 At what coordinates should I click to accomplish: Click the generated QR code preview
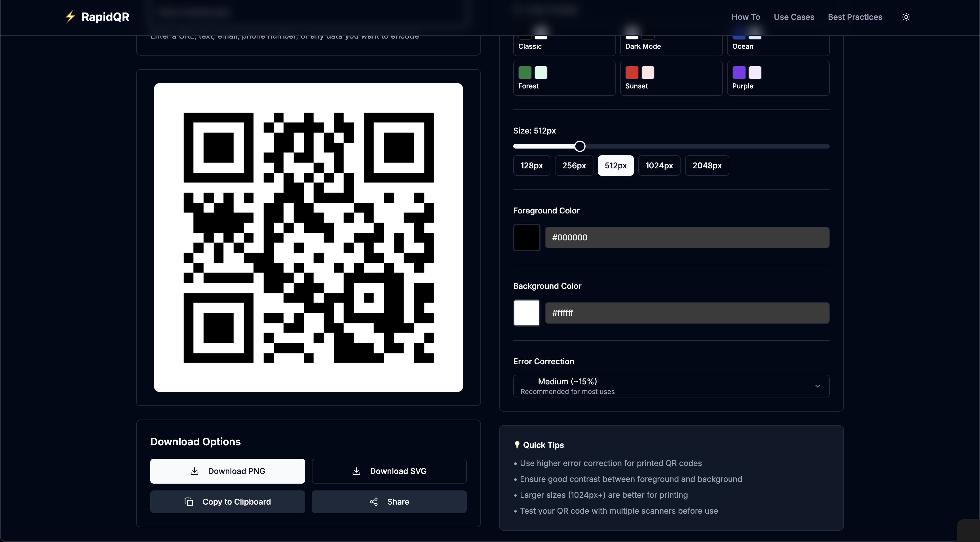point(308,237)
